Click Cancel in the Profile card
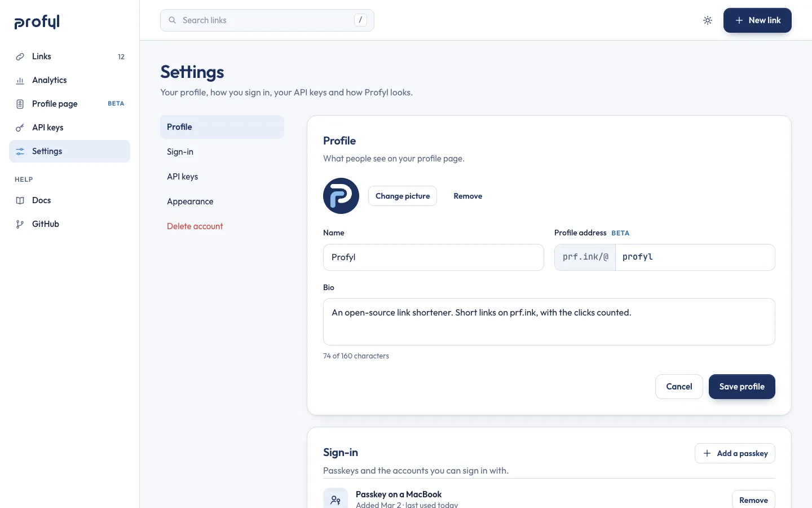 (x=679, y=387)
